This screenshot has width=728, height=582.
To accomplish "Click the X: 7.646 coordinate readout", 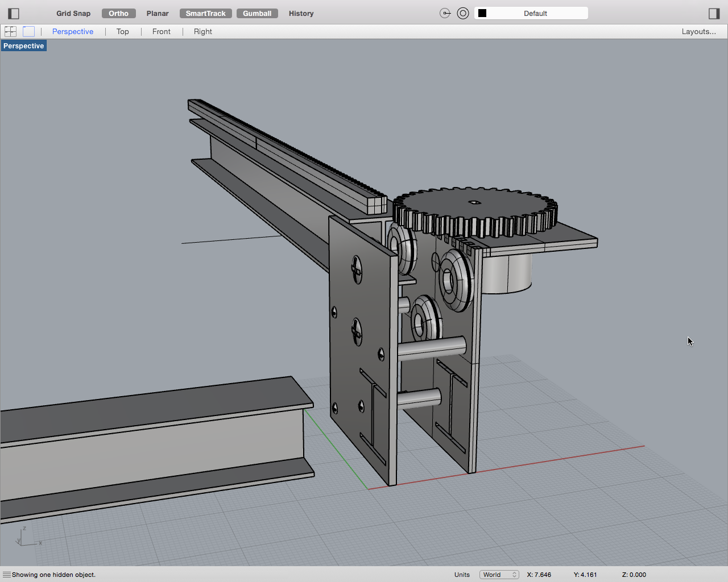I will click(x=539, y=575).
